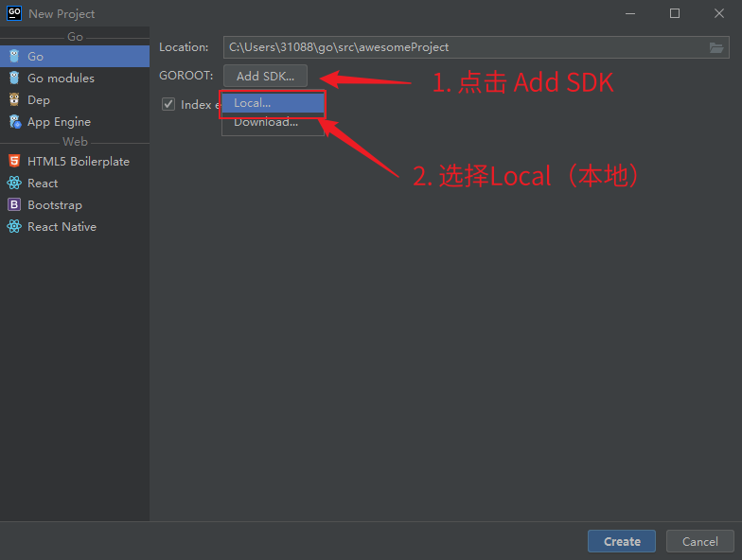Select HTML5 Boilerplate project type
Screen dimensions: 742x560
point(78,162)
